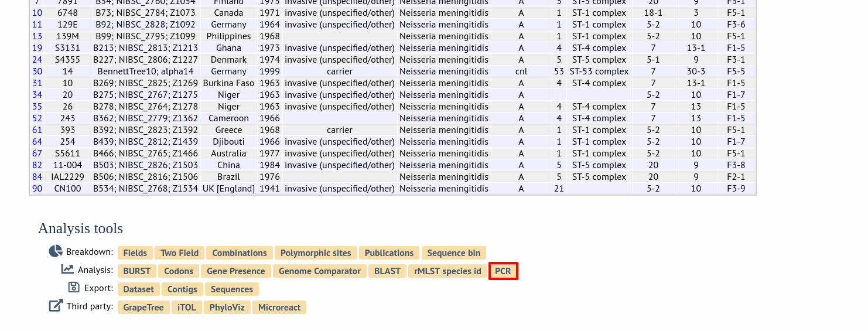The width and height of the screenshot is (868, 331).
Task: Open isolate id 19 record
Action: 37,48
